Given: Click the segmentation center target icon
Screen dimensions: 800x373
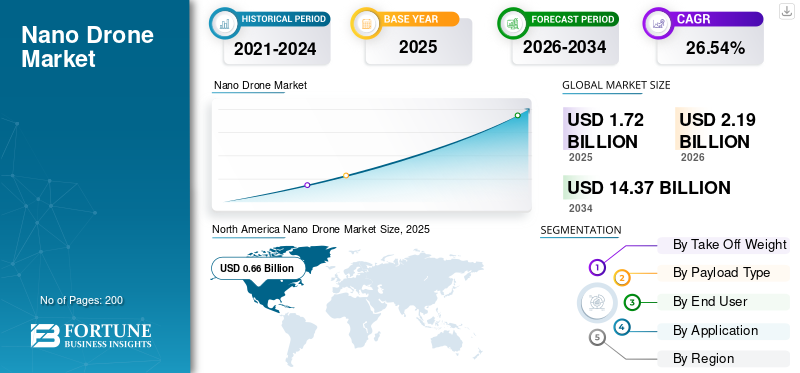Looking at the screenshot, I should 595,303.
